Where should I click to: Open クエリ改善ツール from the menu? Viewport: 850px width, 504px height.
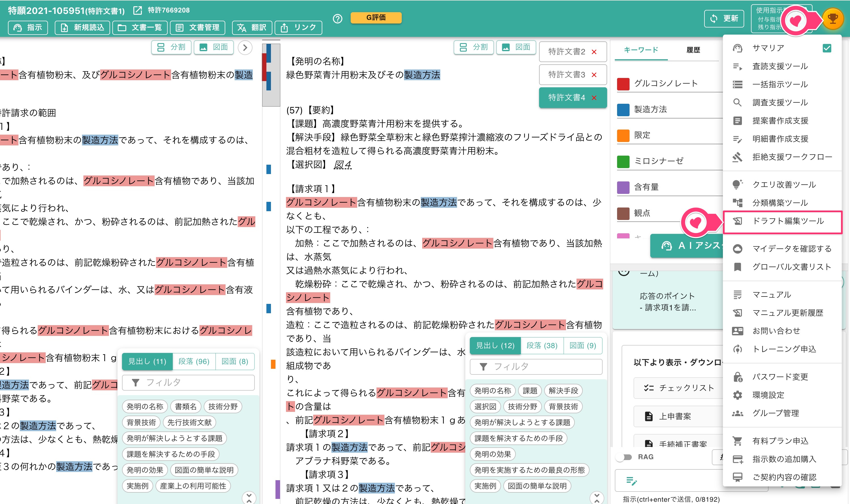[x=782, y=185]
